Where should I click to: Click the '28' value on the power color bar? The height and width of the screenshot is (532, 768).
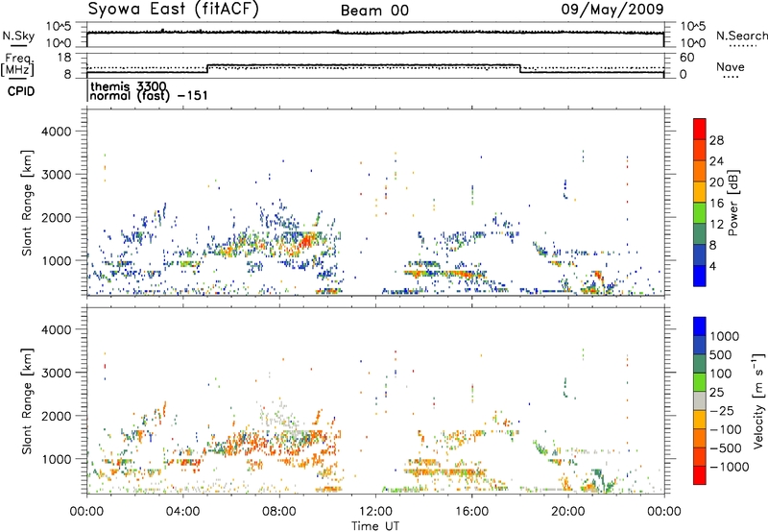(716, 140)
